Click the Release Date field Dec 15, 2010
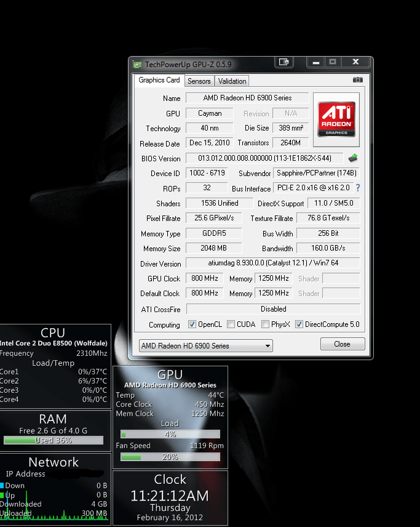The image size is (420, 527). pos(210,143)
